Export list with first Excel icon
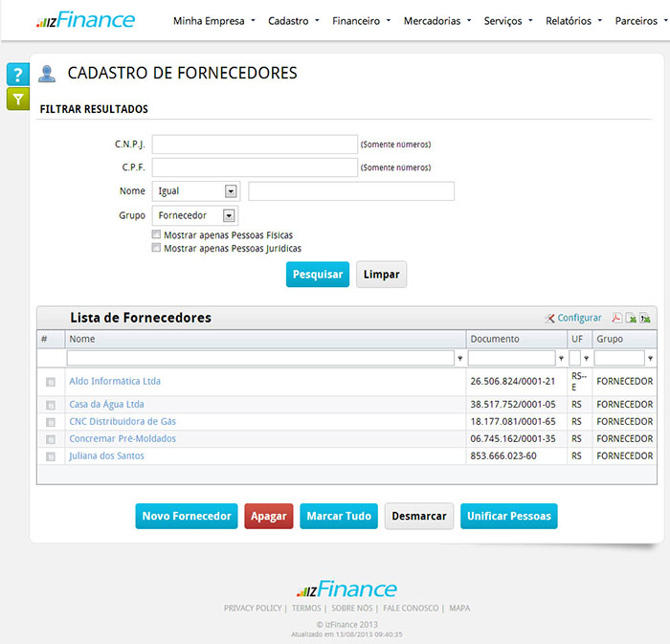Screen dimensions: 670x644 [631, 318]
